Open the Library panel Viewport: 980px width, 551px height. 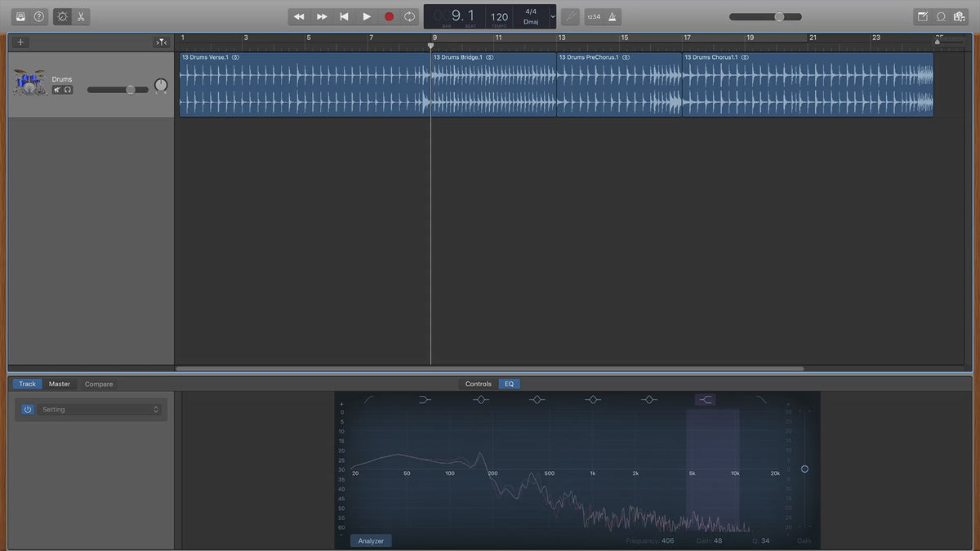click(x=20, y=16)
